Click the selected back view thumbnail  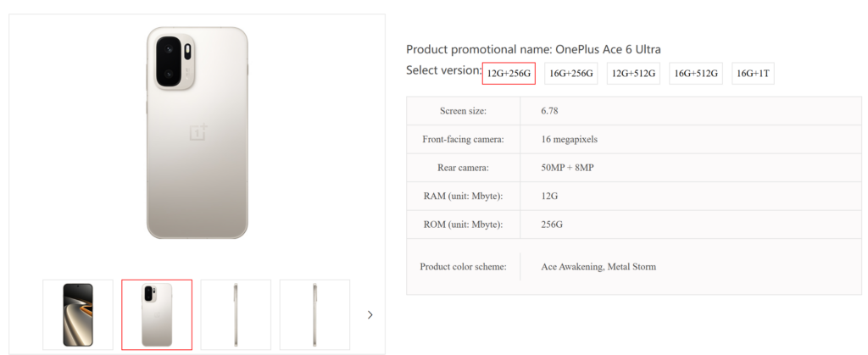(x=157, y=314)
